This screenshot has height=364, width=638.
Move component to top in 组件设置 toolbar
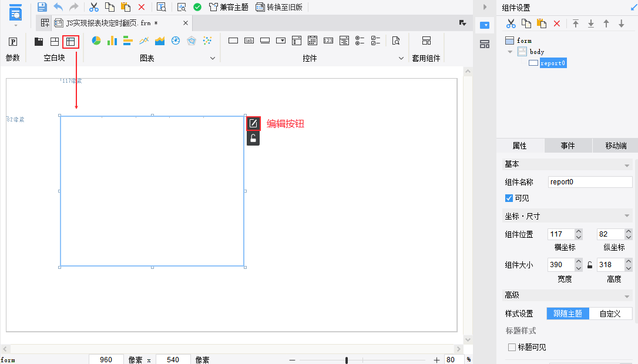(576, 23)
